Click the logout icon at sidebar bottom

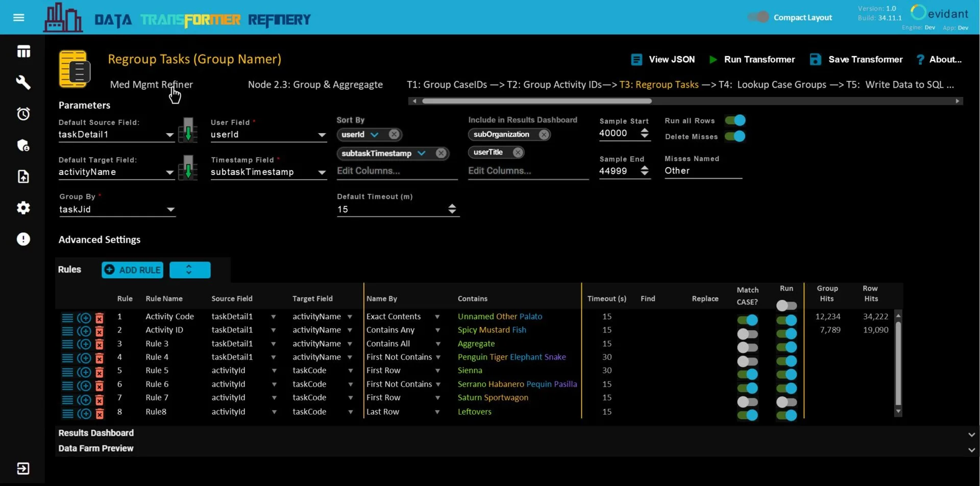[x=23, y=469]
